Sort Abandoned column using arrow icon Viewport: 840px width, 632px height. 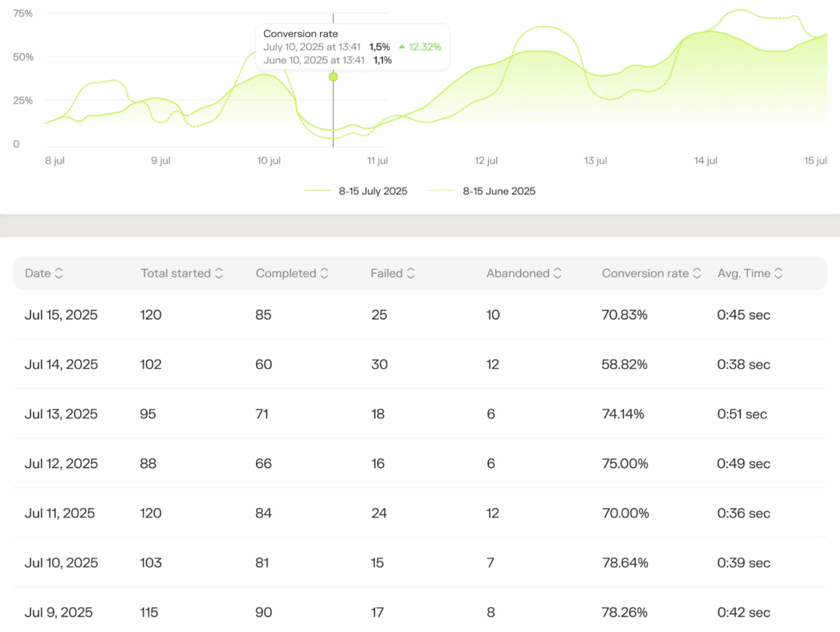coord(557,274)
